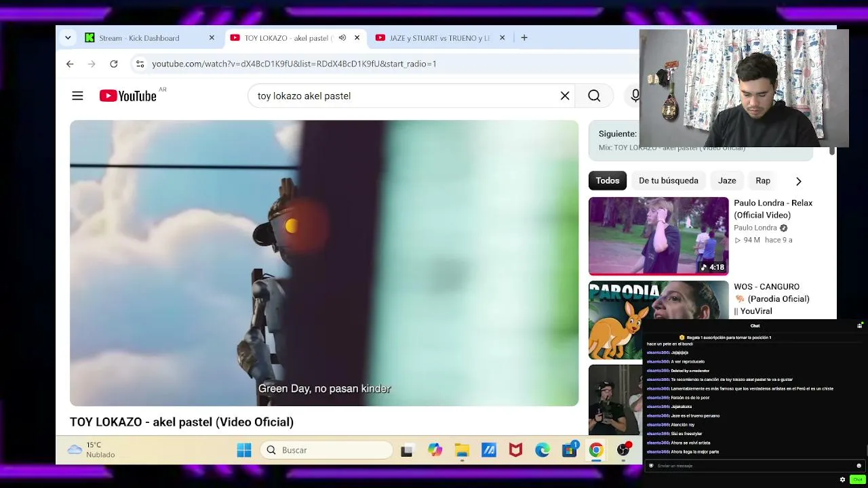This screenshot has width=868, height=488.
Task: Select chat message 'Atención rey'
Action: (671, 425)
